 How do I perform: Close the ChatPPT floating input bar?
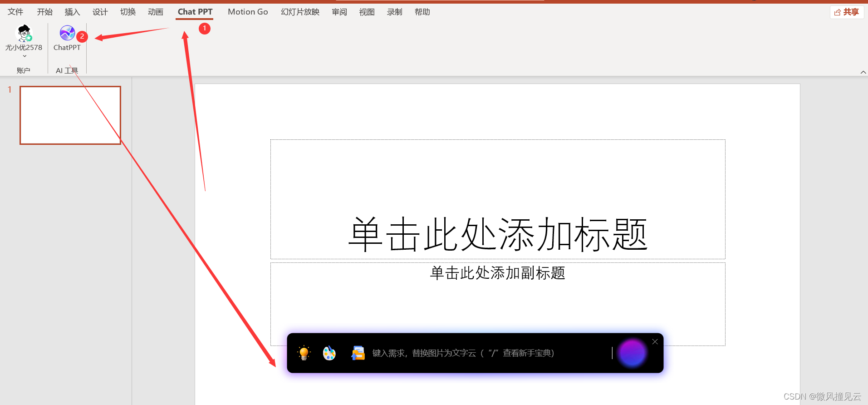point(655,342)
